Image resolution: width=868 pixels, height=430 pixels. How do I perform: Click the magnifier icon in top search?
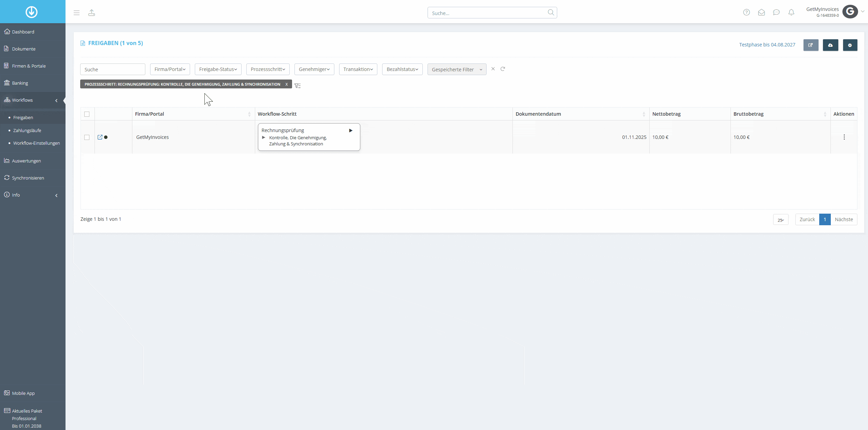click(551, 13)
